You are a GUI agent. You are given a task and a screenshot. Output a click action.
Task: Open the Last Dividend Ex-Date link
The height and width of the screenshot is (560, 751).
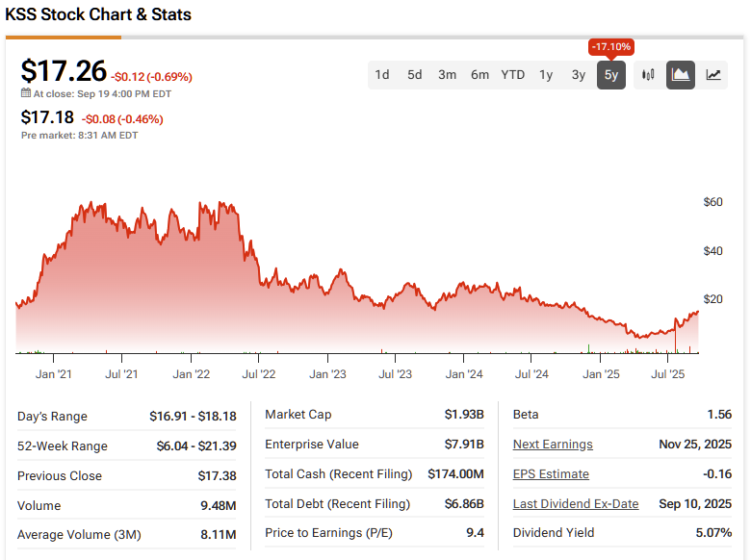point(576,503)
